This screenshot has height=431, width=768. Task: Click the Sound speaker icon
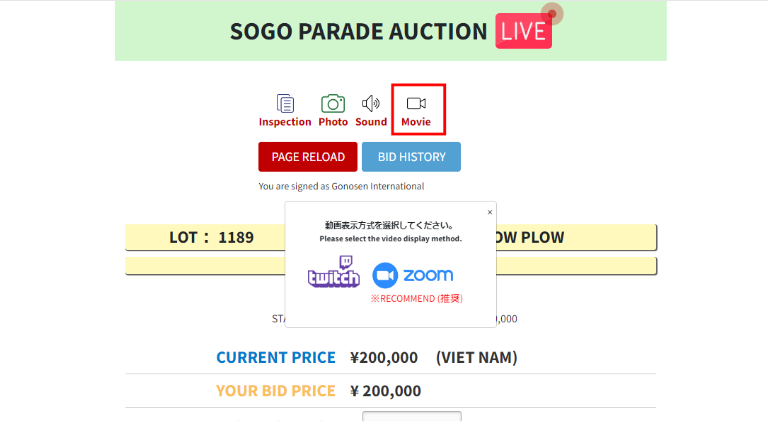point(371,103)
